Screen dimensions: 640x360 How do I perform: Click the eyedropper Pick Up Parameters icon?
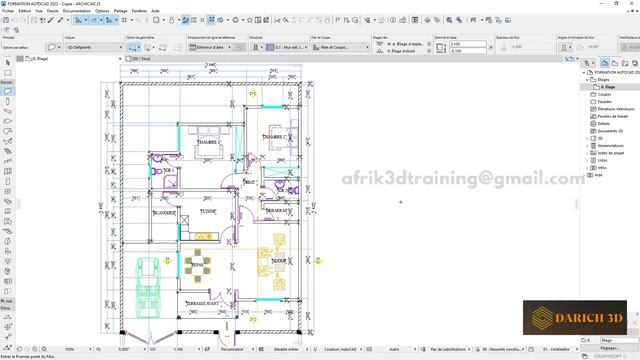pos(51,20)
